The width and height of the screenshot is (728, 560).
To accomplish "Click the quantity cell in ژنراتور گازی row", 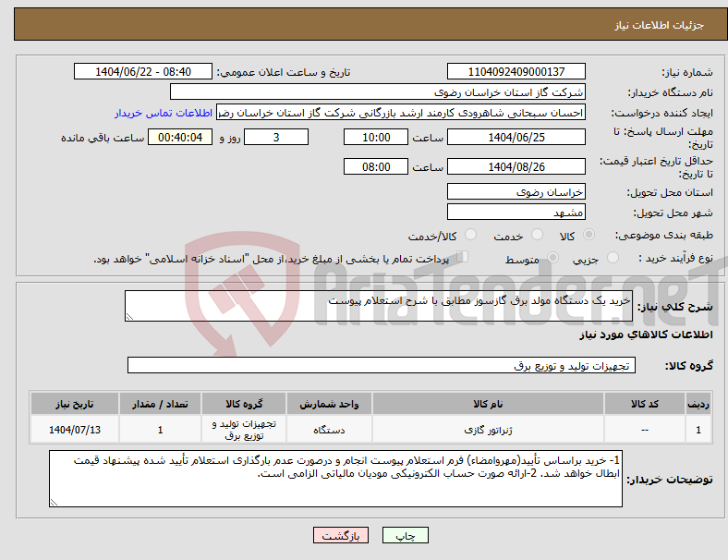I will pyautogui.click(x=160, y=430).
